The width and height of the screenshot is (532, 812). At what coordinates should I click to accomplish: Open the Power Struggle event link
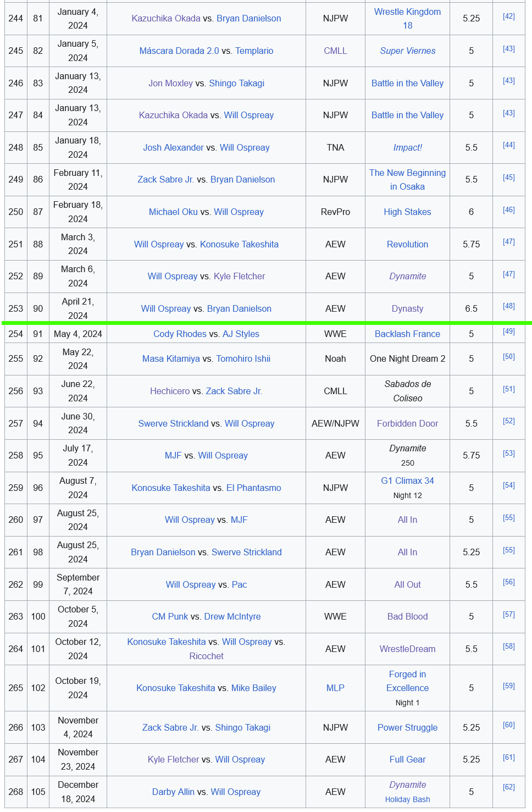tap(407, 727)
